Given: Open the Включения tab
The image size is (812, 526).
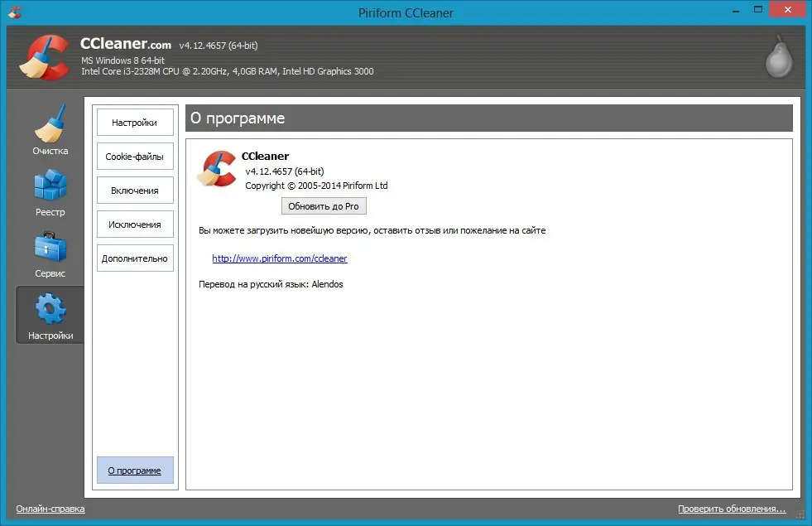Looking at the screenshot, I should coord(135,191).
